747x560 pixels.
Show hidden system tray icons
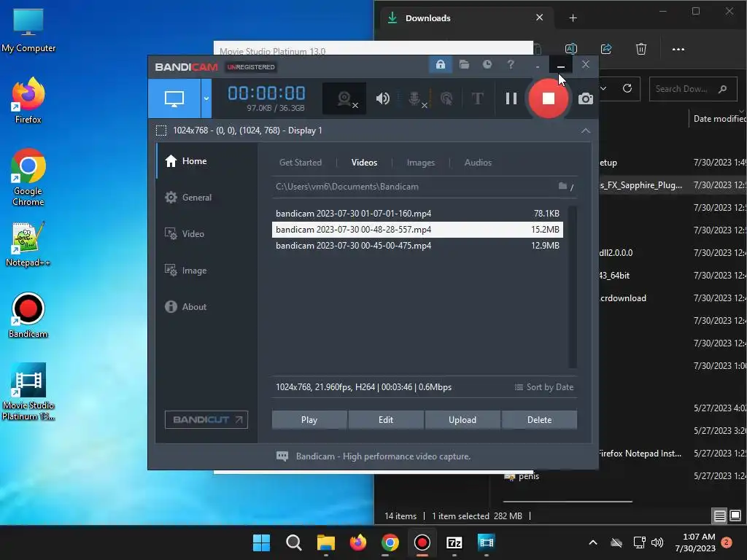point(592,542)
